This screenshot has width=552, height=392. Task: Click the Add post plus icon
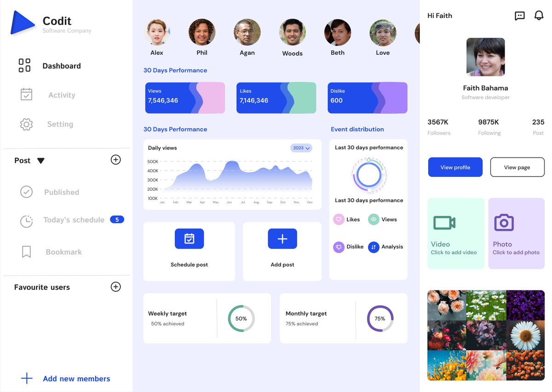click(x=282, y=239)
